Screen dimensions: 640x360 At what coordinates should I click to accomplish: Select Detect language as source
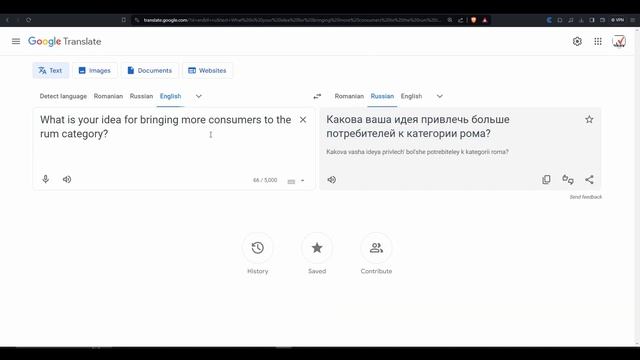tap(63, 96)
